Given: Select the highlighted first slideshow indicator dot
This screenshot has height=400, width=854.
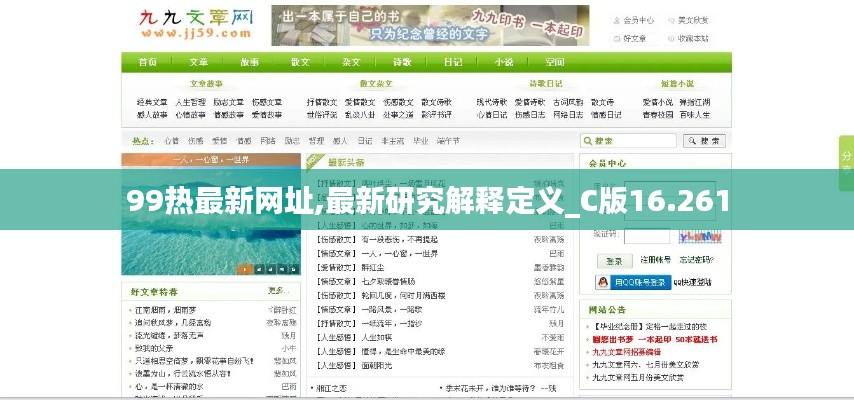Looking at the screenshot, I should (x=243, y=268).
